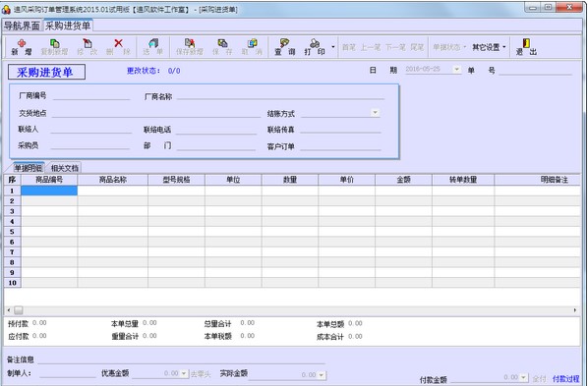
Task: Select the highlighted 商品编号 cell in row 1
Action: [49, 191]
